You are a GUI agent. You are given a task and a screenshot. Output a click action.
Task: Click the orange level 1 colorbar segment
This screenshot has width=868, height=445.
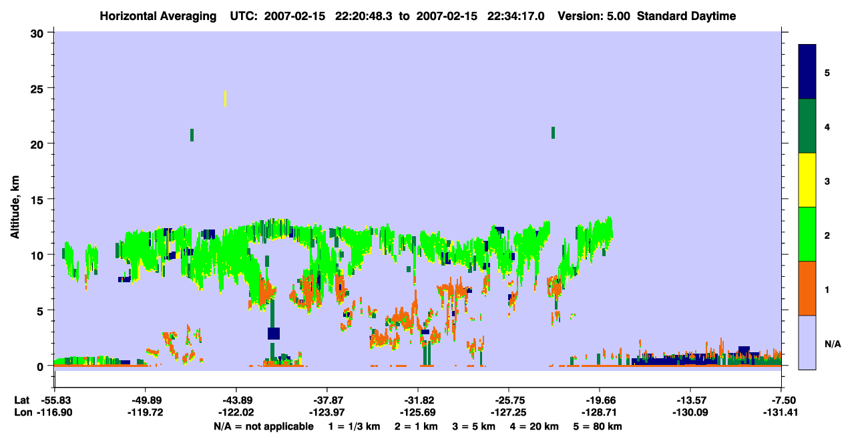pos(807,288)
